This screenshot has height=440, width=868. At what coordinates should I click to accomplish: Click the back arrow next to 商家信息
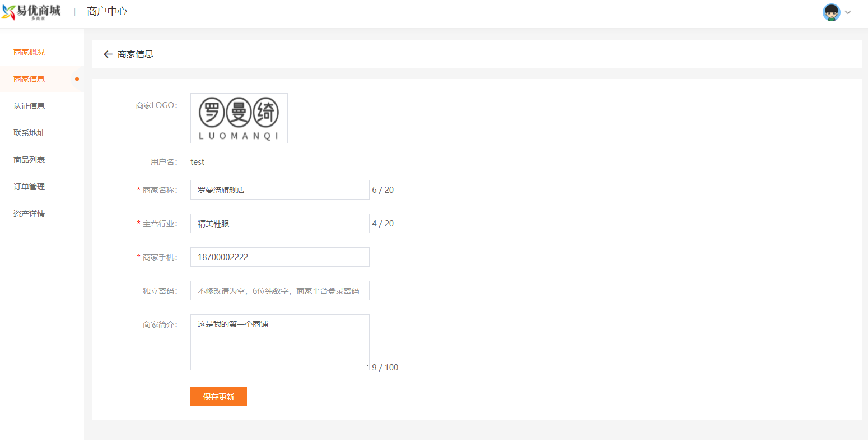click(x=108, y=54)
